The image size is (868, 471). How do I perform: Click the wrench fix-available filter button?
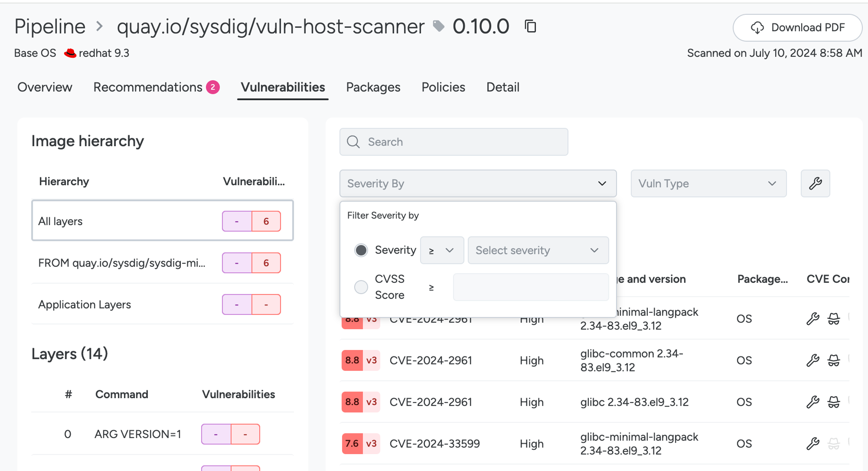click(x=815, y=183)
